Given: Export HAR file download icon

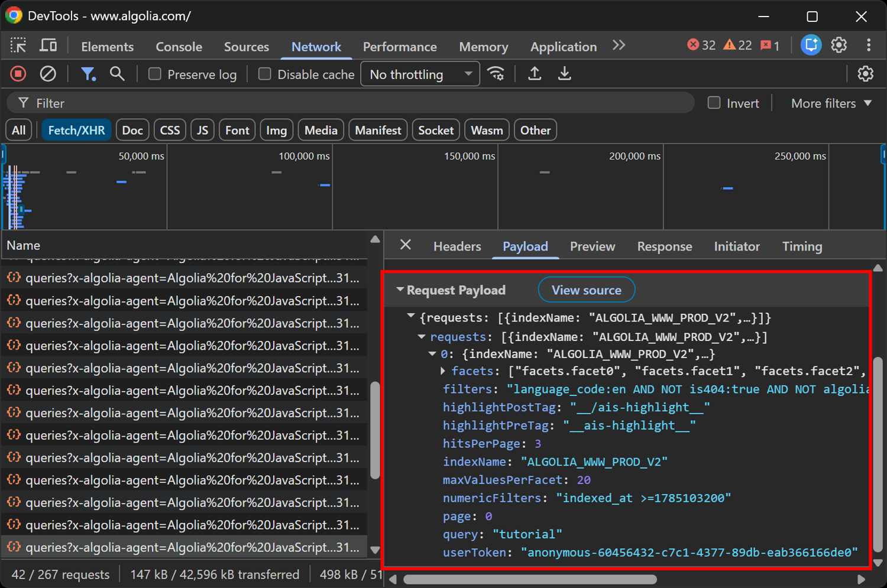Looking at the screenshot, I should tap(565, 74).
